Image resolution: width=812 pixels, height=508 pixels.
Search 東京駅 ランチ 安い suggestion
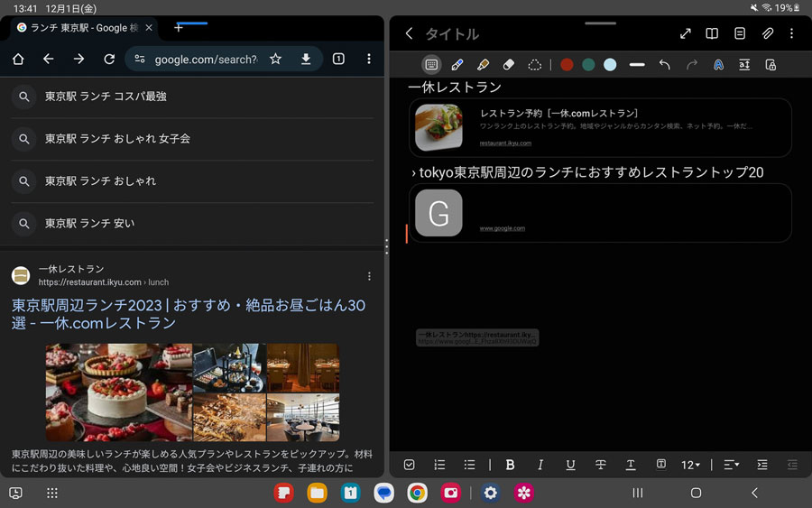tap(192, 224)
